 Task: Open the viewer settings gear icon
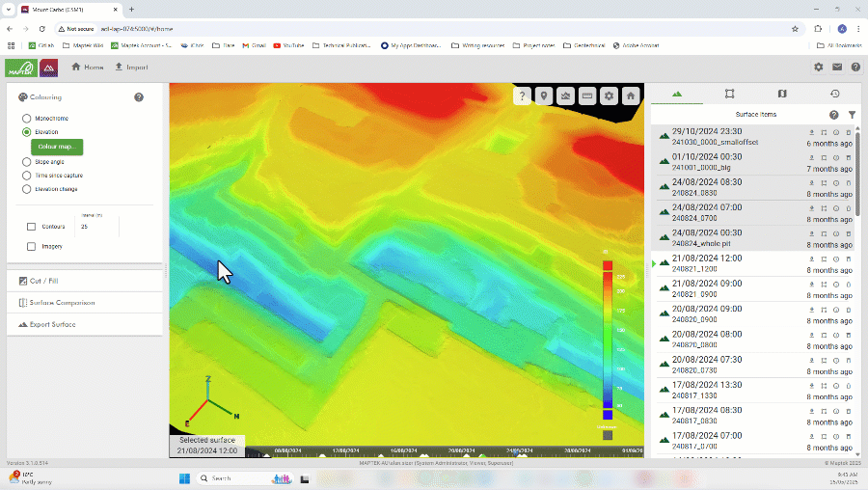tap(609, 95)
